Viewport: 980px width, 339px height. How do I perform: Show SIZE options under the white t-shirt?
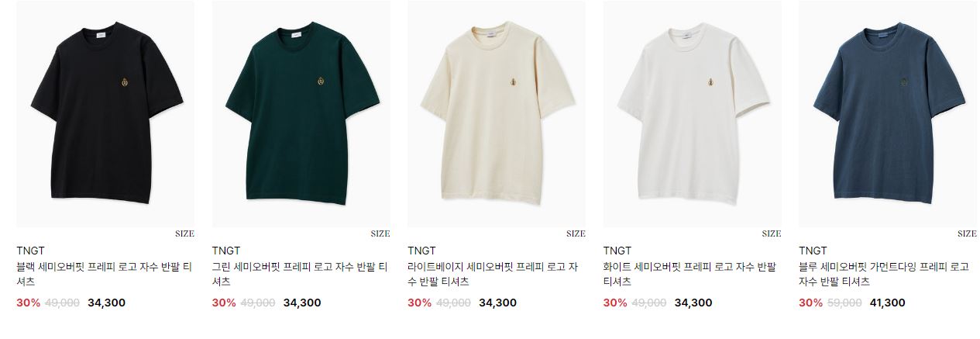pyautogui.click(x=772, y=233)
